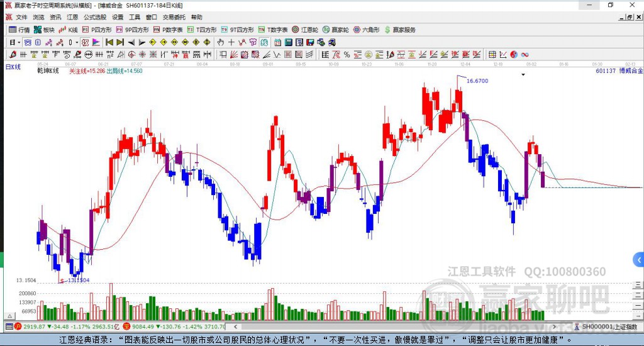644x346 pixels.
Task: Click the red infinity symbol icon
Action: point(525,55)
